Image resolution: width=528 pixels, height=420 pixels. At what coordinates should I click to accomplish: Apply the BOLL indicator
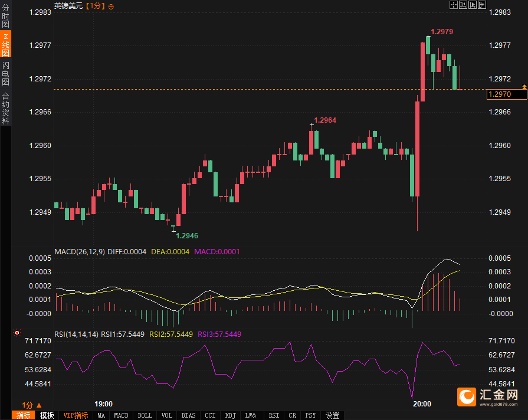point(145,415)
